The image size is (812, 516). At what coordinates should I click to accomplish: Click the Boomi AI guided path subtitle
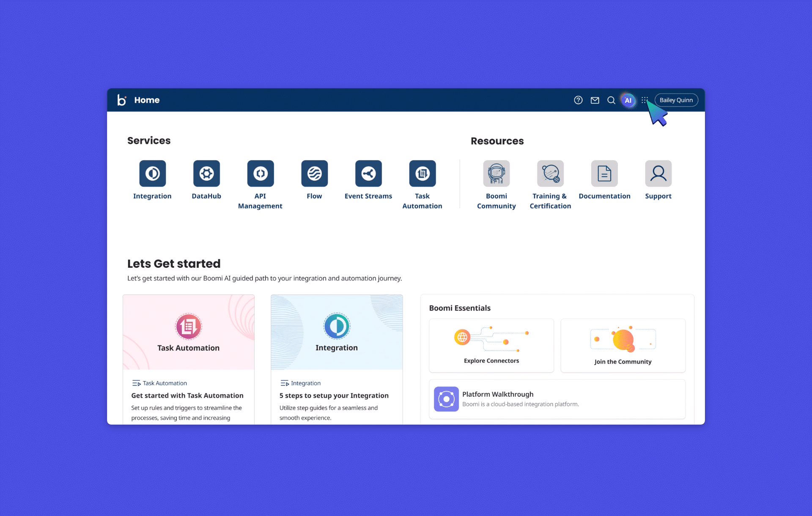point(265,278)
